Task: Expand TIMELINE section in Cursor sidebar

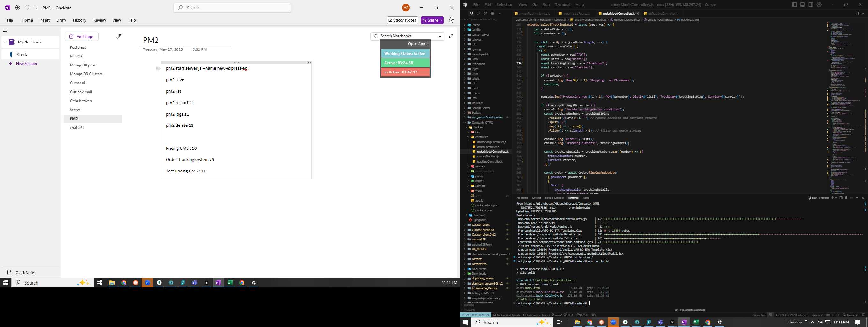Action: 469,310
